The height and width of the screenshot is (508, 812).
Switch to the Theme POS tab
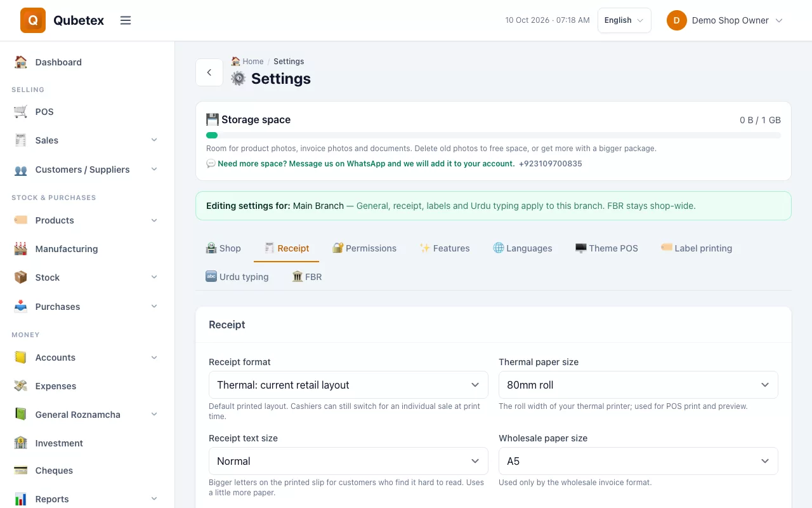(606, 248)
